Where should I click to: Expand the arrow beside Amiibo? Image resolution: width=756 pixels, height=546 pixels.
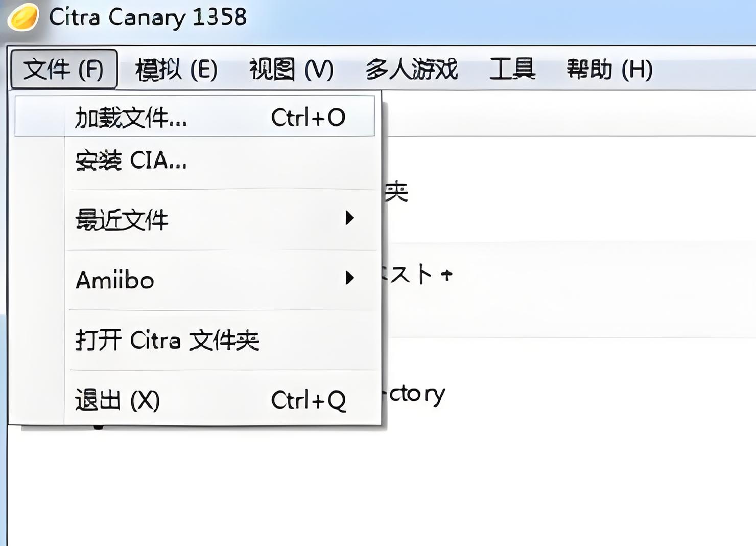coord(349,278)
